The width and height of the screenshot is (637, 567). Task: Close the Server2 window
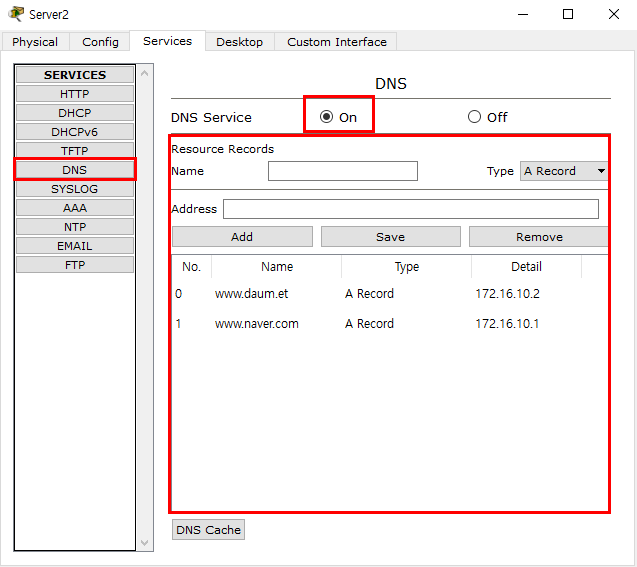coord(614,14)
